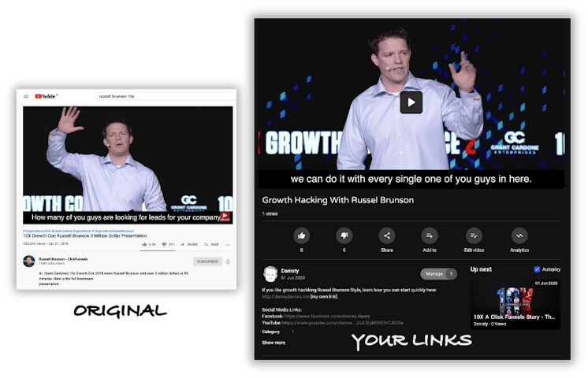Open the YouTube channel link in description
The width and height of the screenshot is (588, 378).
[337, 323]
